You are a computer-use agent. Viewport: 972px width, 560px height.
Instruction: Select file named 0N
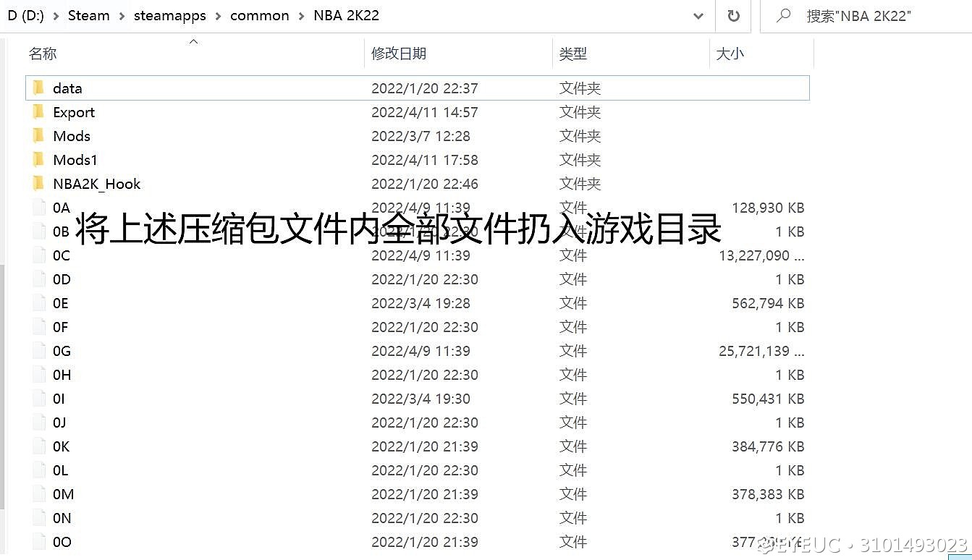click(62, 518)
